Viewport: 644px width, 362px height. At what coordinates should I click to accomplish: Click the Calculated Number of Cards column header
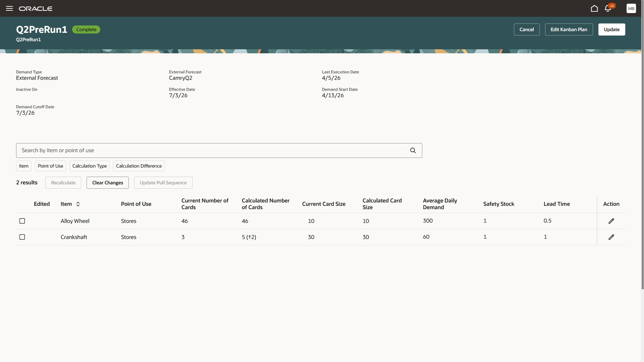[x=266, y=204]
